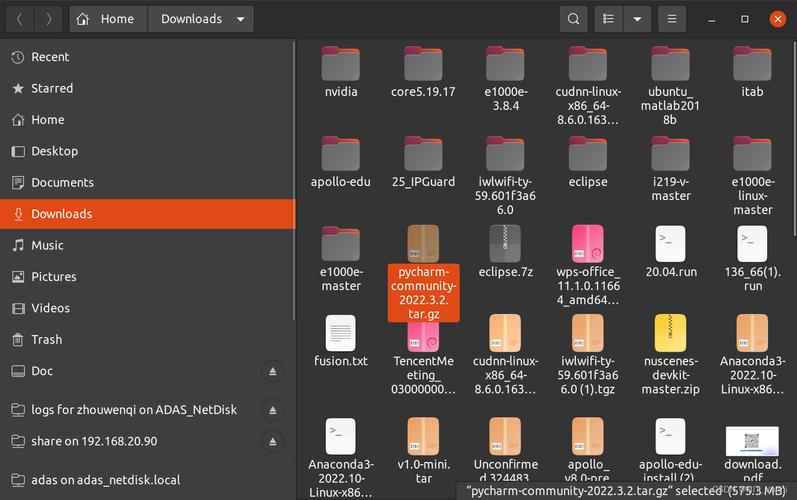Go to Home in the path bar
The height and width of the screenshot is (500, 797).
tap(108, 19)
